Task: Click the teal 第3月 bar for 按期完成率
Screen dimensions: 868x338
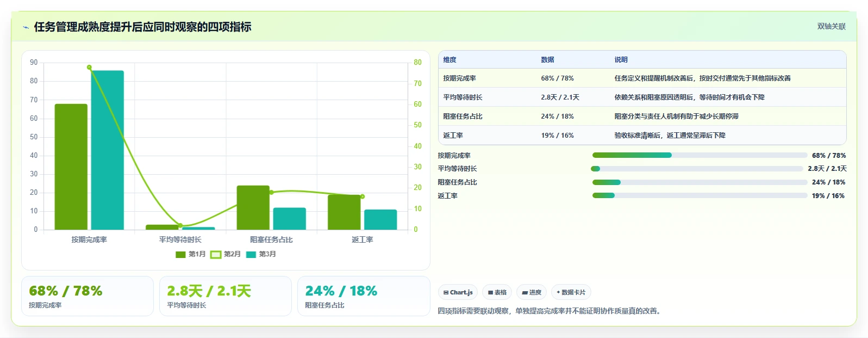Action: (x=107, y=150)
